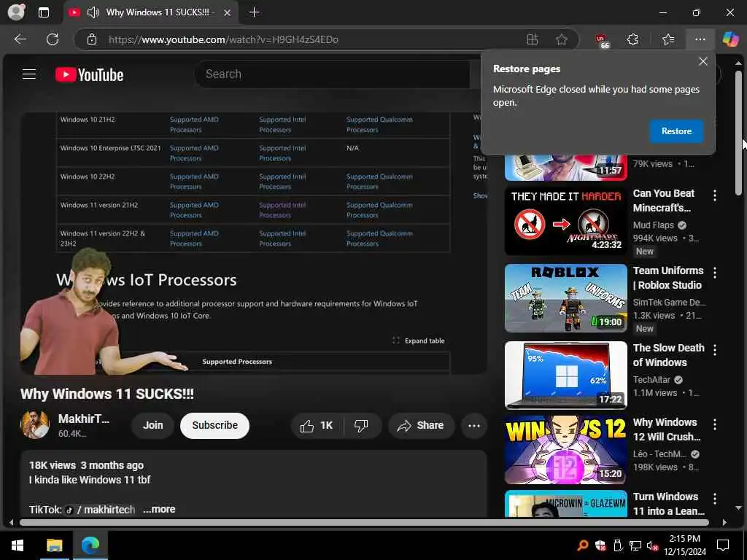Open the Copilot sidebar icon
This screenshot has width=747, height=560.
tap(730, 39)
